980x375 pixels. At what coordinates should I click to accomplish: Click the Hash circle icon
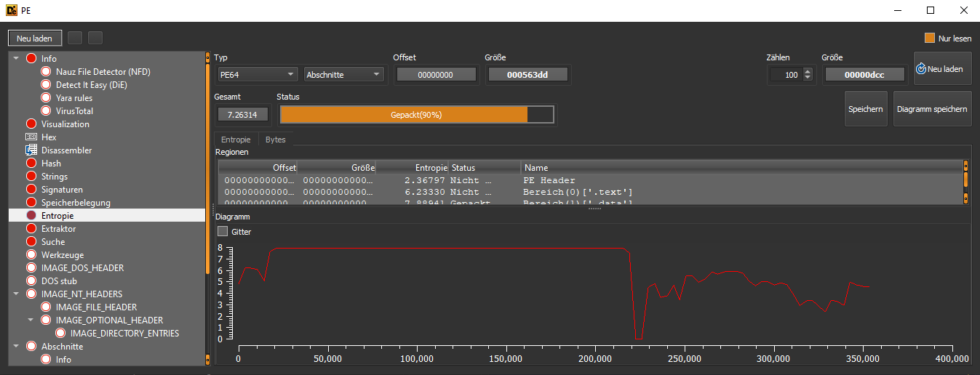[31, 164]
